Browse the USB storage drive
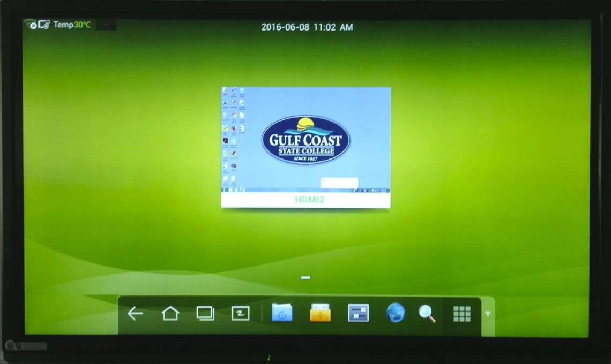The height and width of the screenshot is (364, 611). coord(319,314)
